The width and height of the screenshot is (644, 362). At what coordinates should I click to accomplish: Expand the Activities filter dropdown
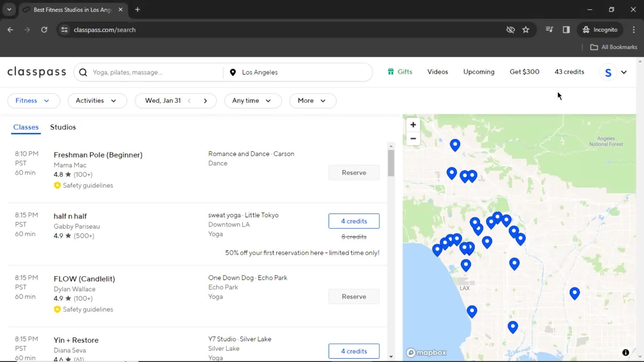[97, 101]
